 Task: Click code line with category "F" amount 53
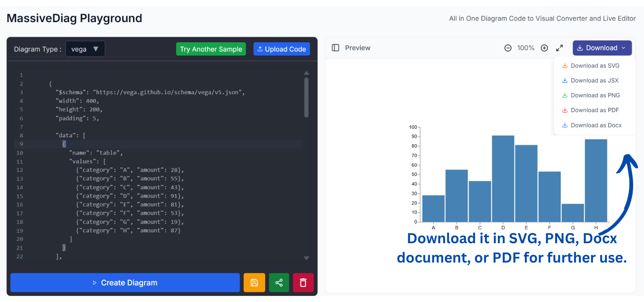pyautogui.click(x=130, y=213)
